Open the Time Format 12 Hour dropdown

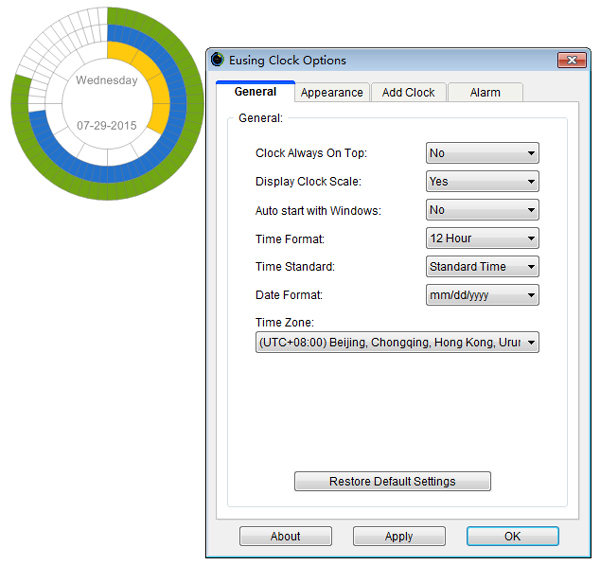click(x=482, y=238)
